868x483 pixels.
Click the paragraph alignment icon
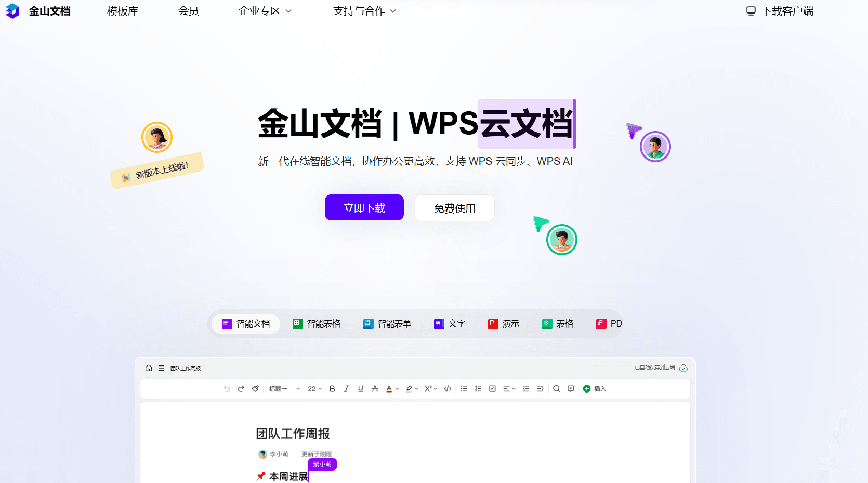tap(506, 389)
